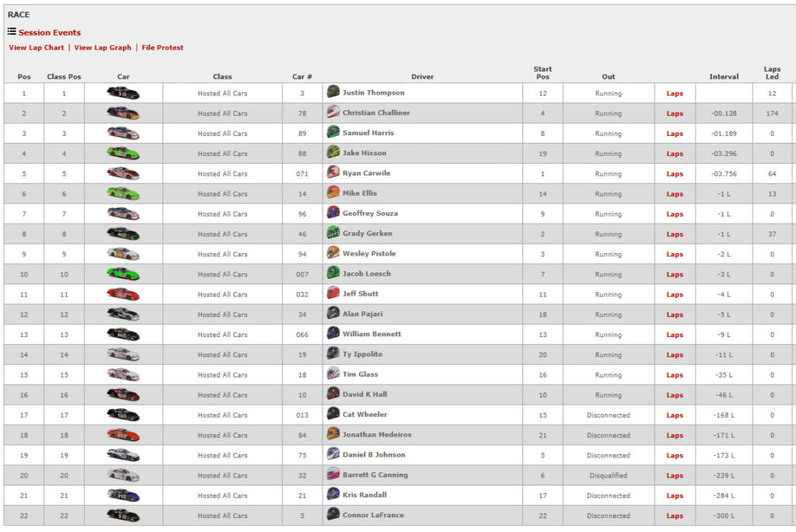View Laps for Connor LaFrance
Screen dimensions: 796x532
(675, 516)
